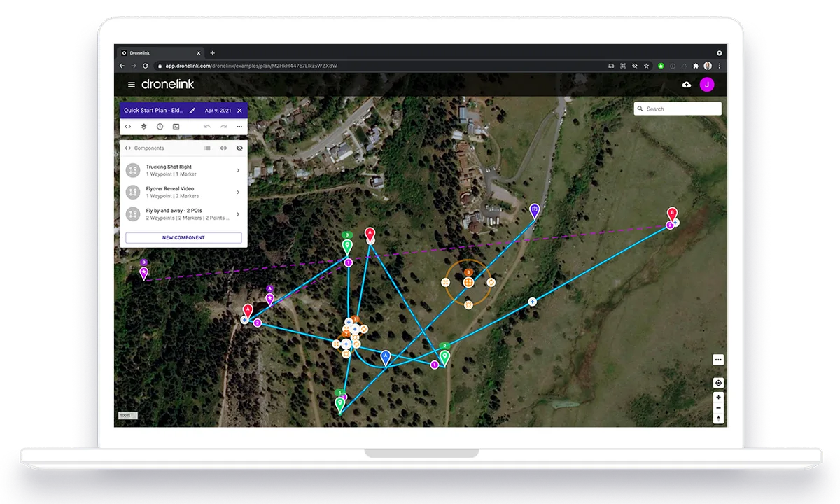
Task: Click the Chrome profile picture
Action: 708,66
